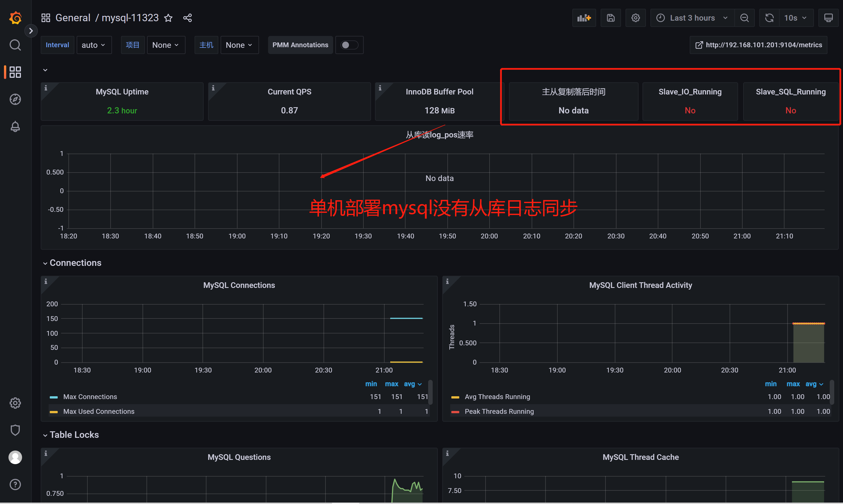Click the Thread Activity legend scrollbar
The image size is (843, 504).
point(832,392)
